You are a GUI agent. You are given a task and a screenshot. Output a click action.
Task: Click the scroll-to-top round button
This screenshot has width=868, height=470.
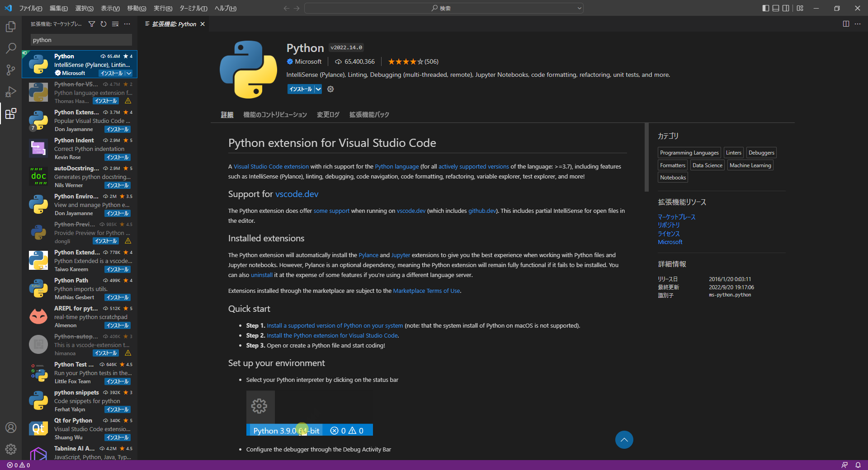[624, 440]
